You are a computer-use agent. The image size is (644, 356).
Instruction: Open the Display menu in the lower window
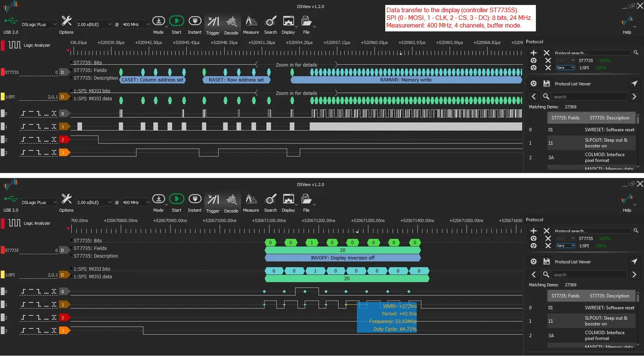click(x=296, y=205)
